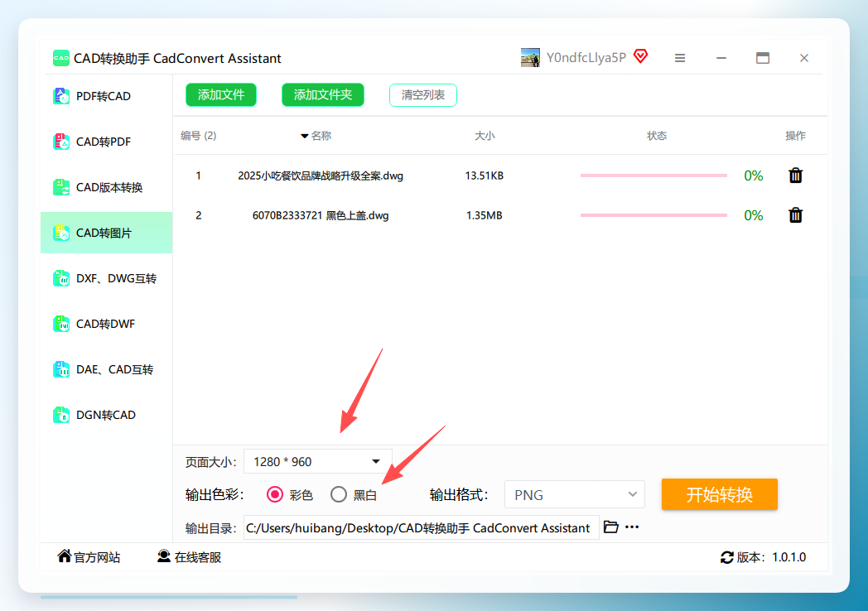The height and width of the screenshot is (611, 868).
Task: Click progress bar of file 1
Action: pos(653,176)
